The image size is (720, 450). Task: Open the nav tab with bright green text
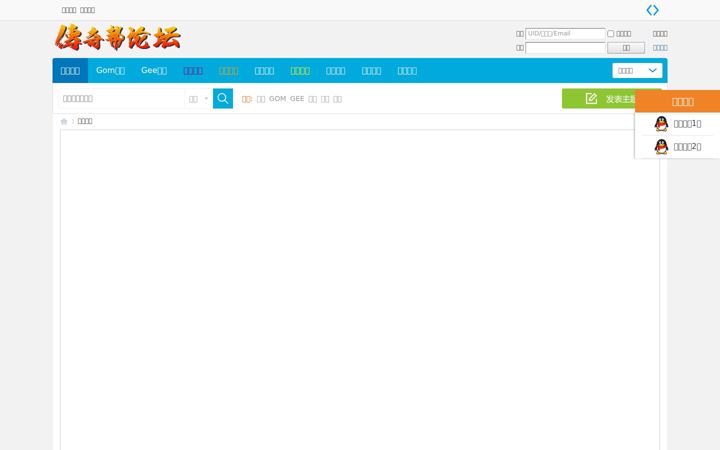click(x=300, y=71)
